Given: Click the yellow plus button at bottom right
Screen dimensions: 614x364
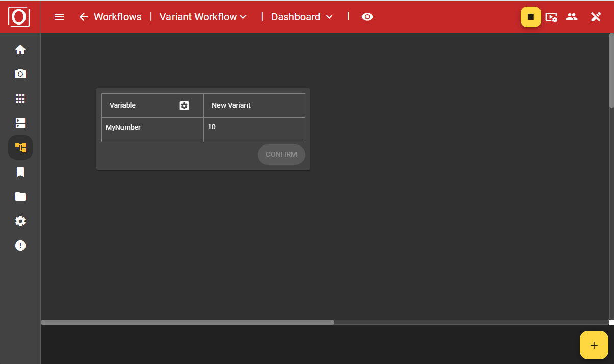Looking at the screenshot, I should pyautogui.click(x=594, y=345).
